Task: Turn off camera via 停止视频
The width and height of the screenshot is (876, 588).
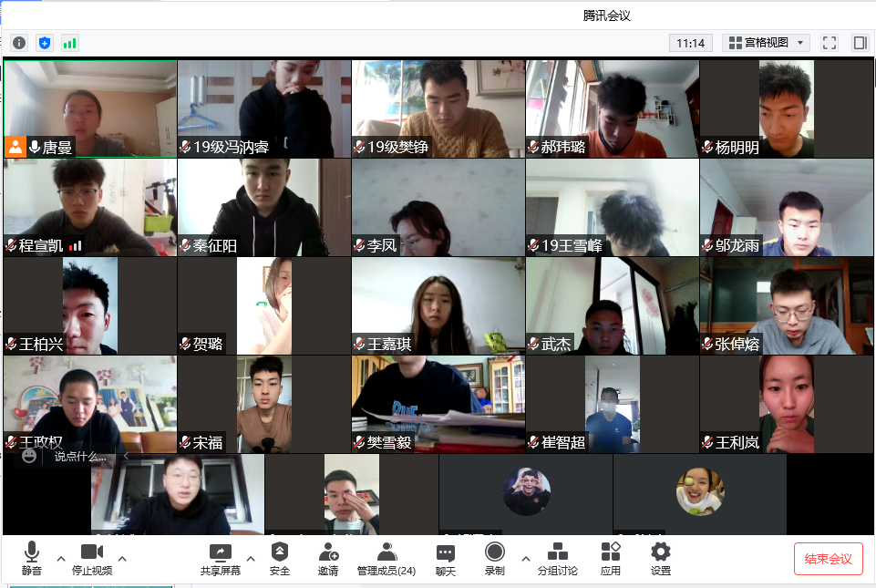Action: (x=91, y=559)
